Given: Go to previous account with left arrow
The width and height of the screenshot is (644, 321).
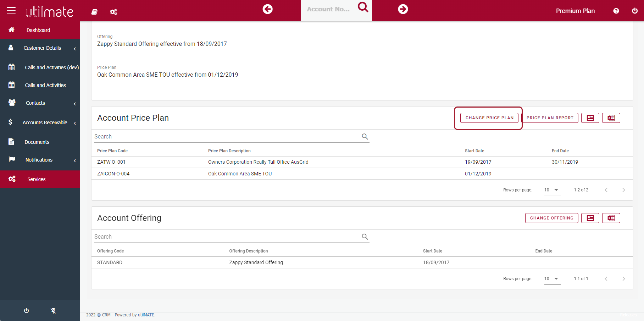Looking at the screenshot, I should 268,9.
